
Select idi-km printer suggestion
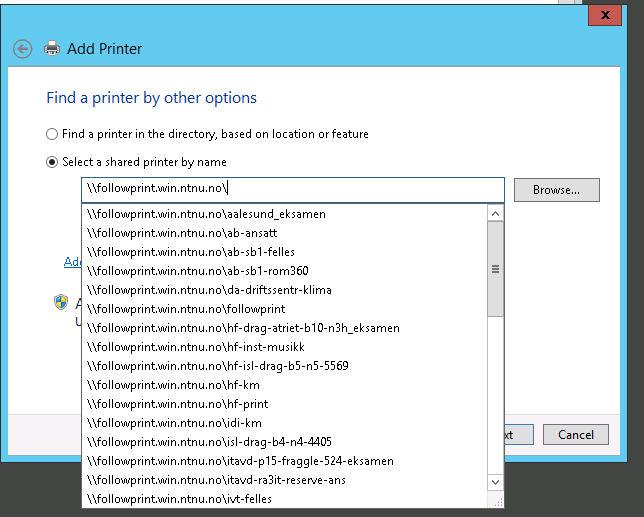(x=284, y=423)
